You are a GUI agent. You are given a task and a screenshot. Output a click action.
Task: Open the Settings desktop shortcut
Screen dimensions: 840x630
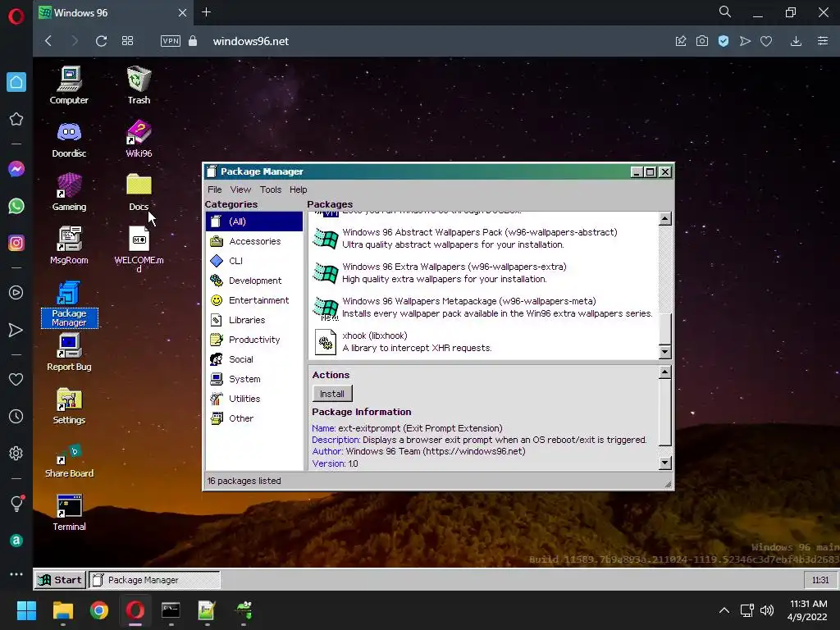69,405
